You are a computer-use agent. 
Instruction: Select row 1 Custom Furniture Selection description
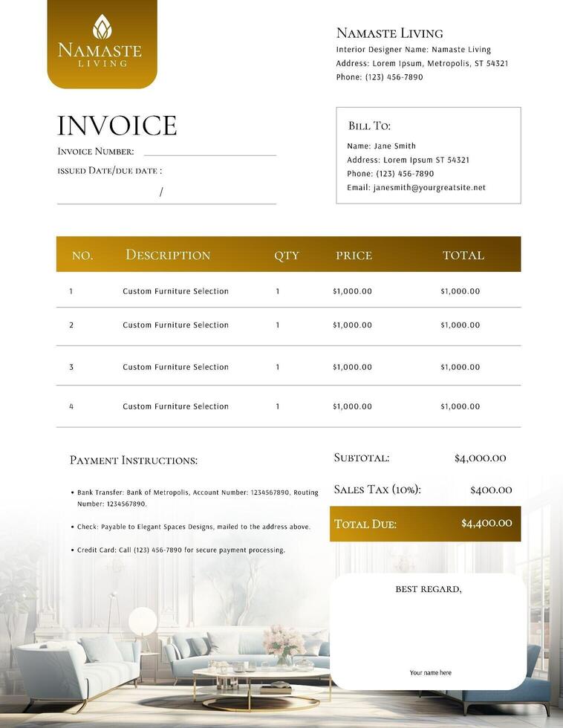(175, 291)
